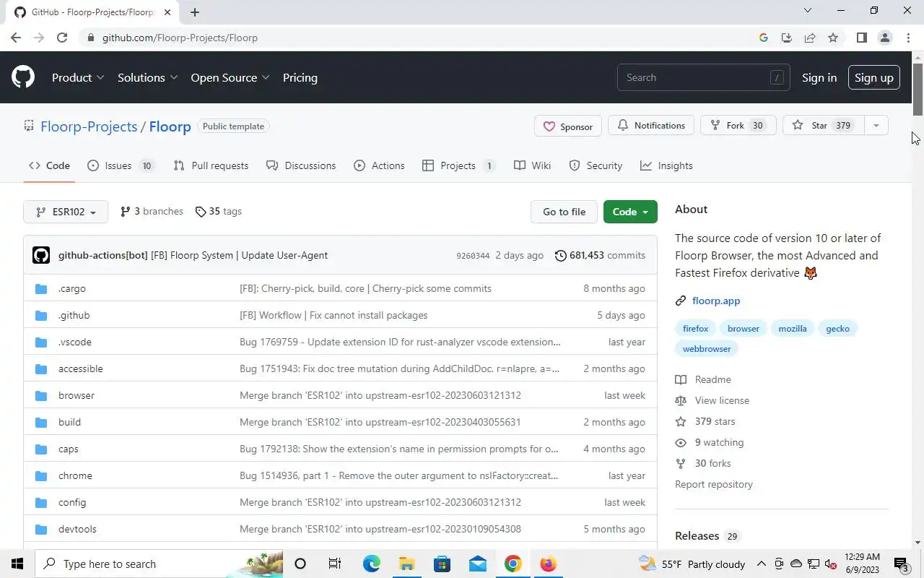Click the Sponsor button
This screenshot has width=924, height=578.
point(567,126)
